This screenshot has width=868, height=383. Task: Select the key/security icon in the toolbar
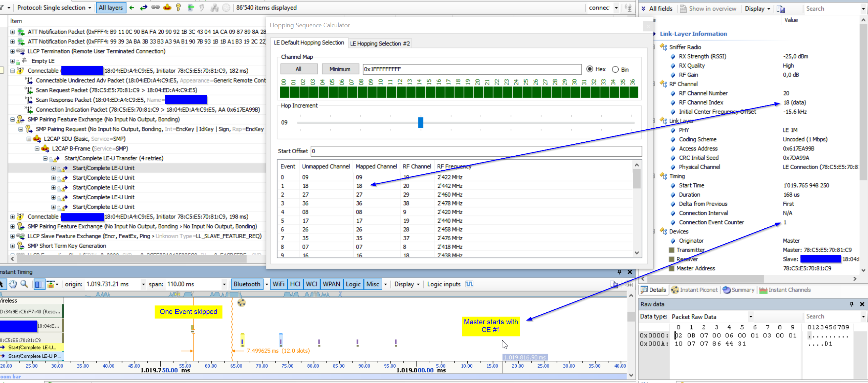click(x=178, y=8)
